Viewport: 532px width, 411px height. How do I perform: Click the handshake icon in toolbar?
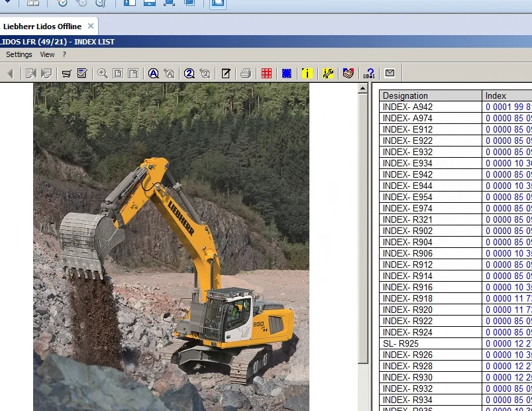(348, 74)
